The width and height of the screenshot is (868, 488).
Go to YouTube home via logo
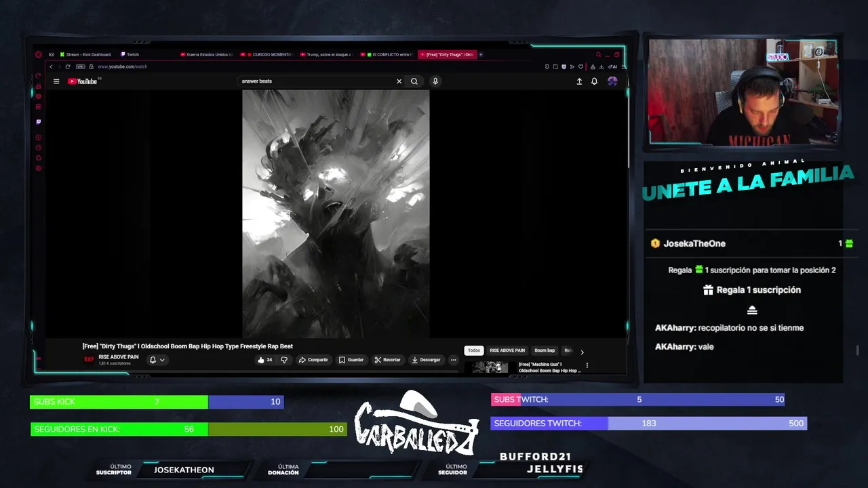[83, 81]
